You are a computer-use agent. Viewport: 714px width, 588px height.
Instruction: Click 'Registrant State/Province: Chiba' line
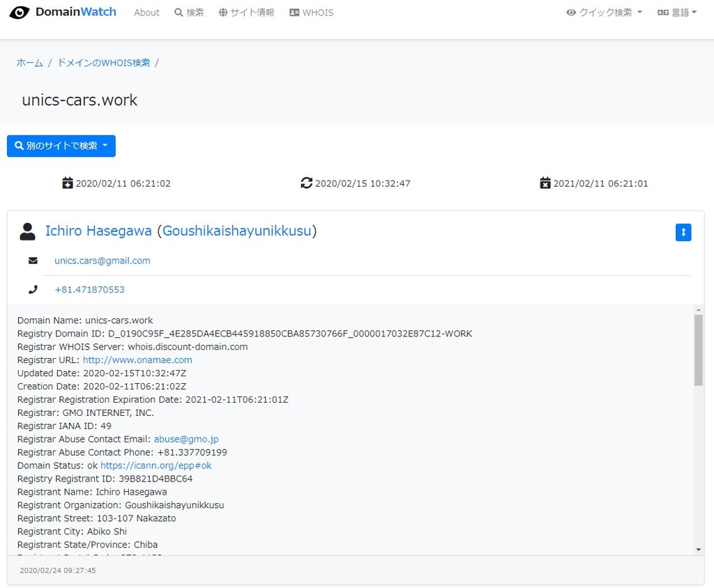pos(87,545)
